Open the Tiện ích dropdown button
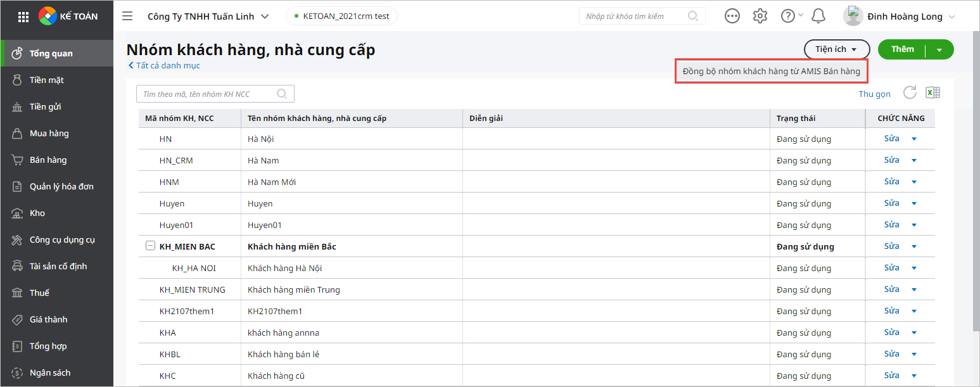 836,49
